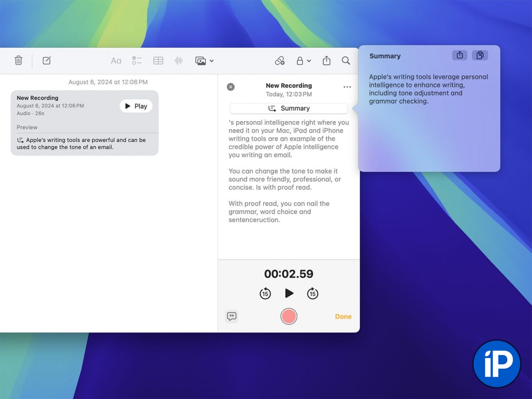532x399 pixels.
Task: Close the recording panel
Action: click(231, 87)
